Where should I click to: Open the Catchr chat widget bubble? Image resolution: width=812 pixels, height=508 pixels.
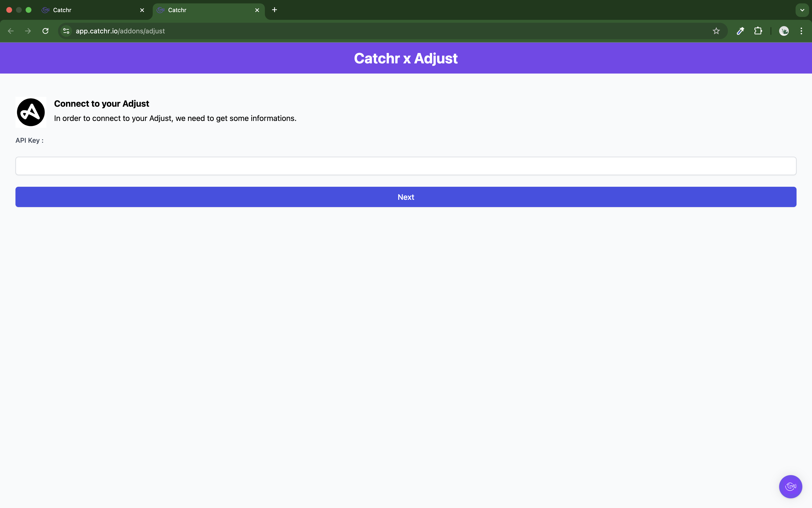(790, 486)
